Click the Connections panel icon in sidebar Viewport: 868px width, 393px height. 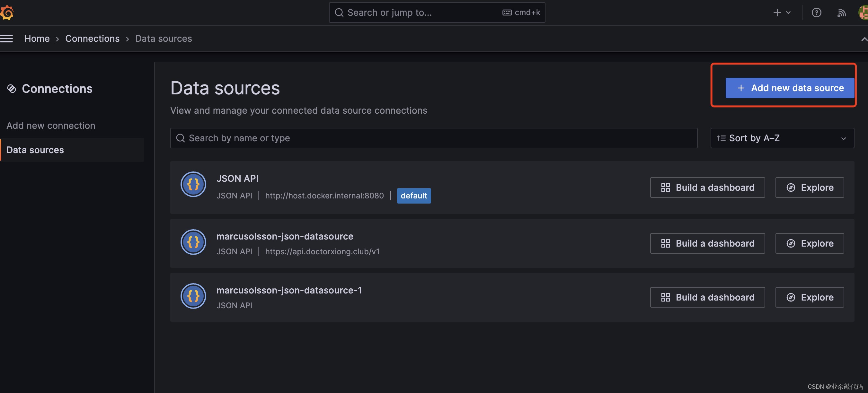coord(11,89)
